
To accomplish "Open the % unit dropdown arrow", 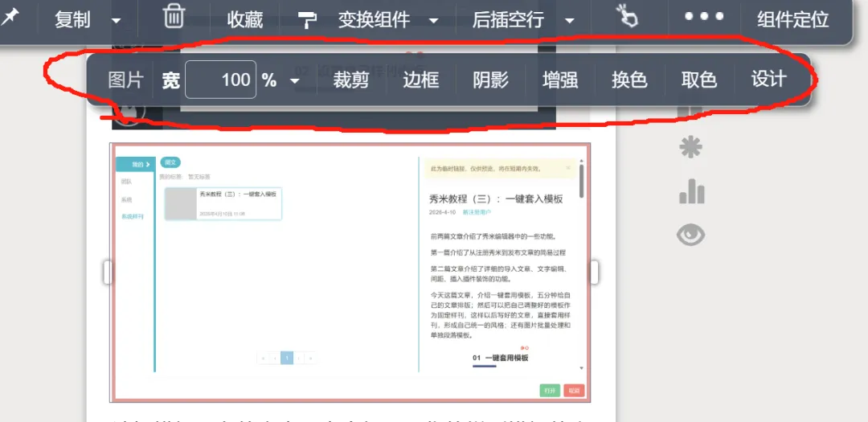I will coord(295,81).
